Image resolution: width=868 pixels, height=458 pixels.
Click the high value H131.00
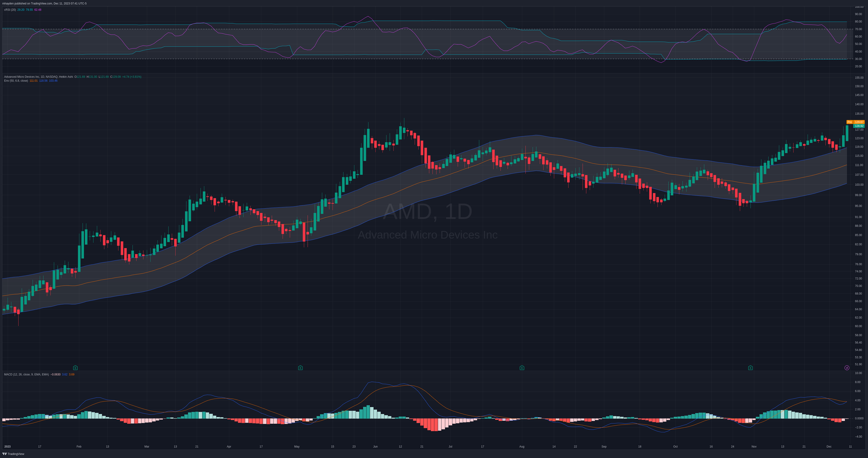tap(92, 77)
